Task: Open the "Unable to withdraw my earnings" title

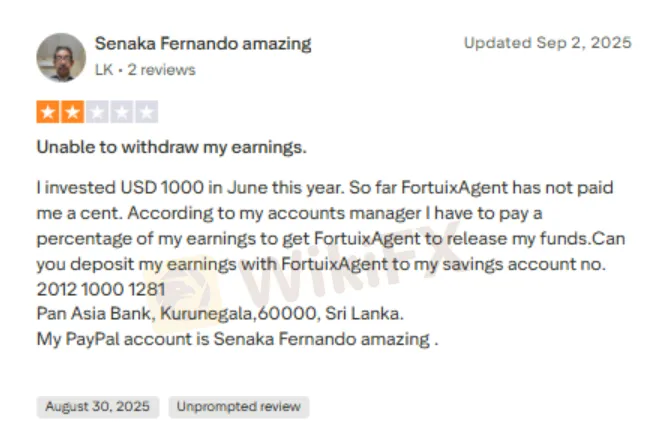Action: [171, 147]
